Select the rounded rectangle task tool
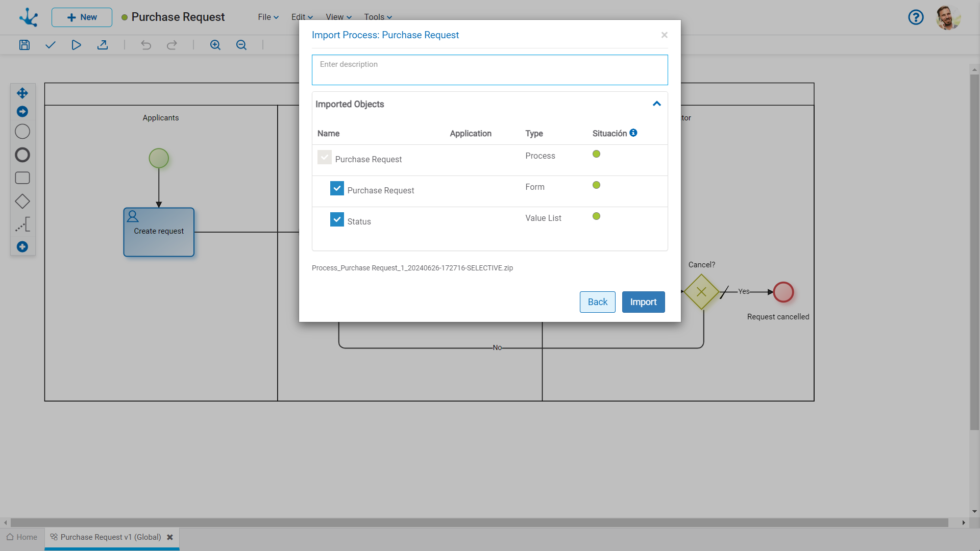980x551 pixels. [x=22, y=178]
